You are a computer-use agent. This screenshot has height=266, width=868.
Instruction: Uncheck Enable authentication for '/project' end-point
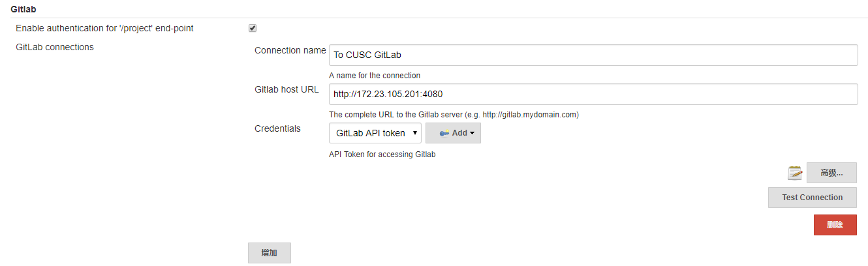point(253,28)
